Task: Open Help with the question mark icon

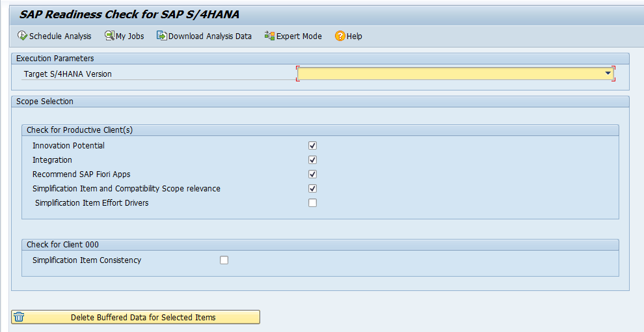Action: 340,36
